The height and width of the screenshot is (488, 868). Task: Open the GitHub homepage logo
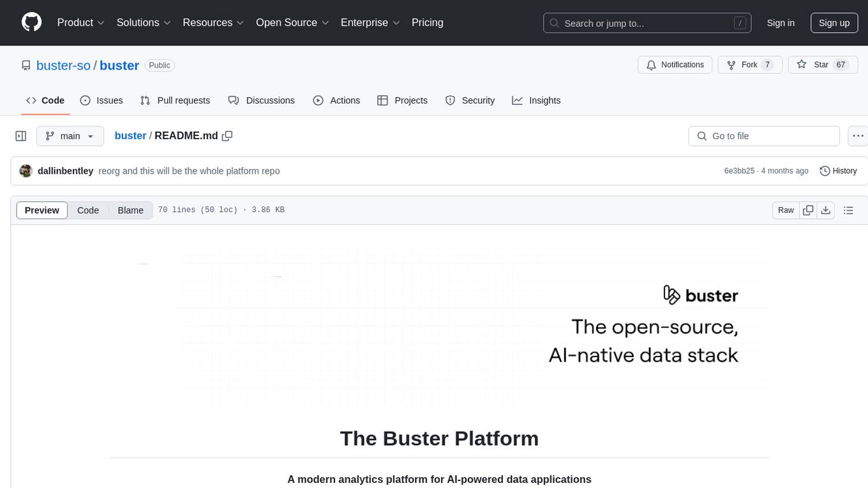tap(31, 22)
